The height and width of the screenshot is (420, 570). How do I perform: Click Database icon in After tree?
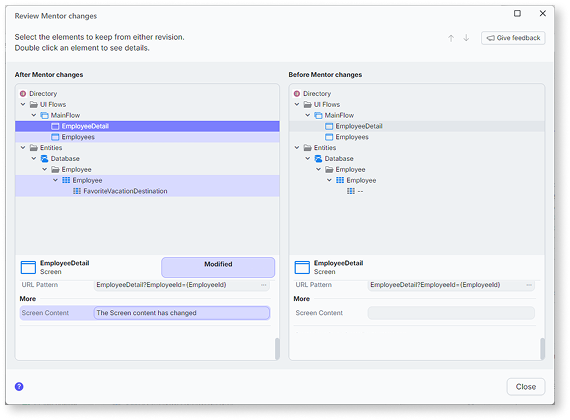[x=44, y=159]
